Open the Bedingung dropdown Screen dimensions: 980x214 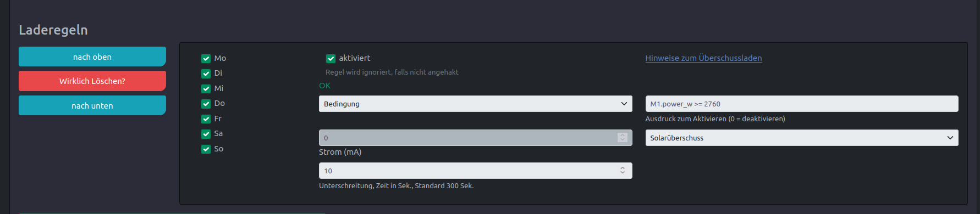coord(476,104)
